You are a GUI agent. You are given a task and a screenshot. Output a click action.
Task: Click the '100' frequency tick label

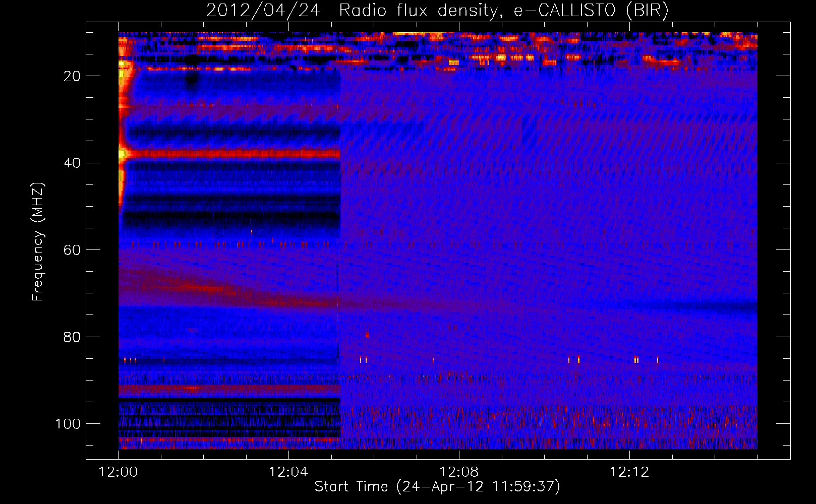coord(68,424)
